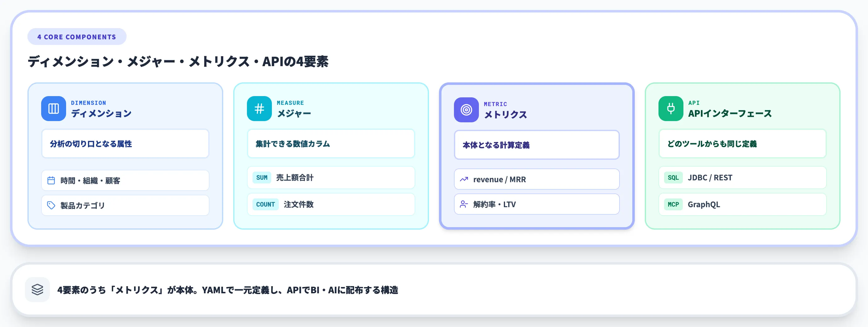Click the person icon beside 解約率・LTV
This screenshot has height=327, width=868.
point(464,204)
